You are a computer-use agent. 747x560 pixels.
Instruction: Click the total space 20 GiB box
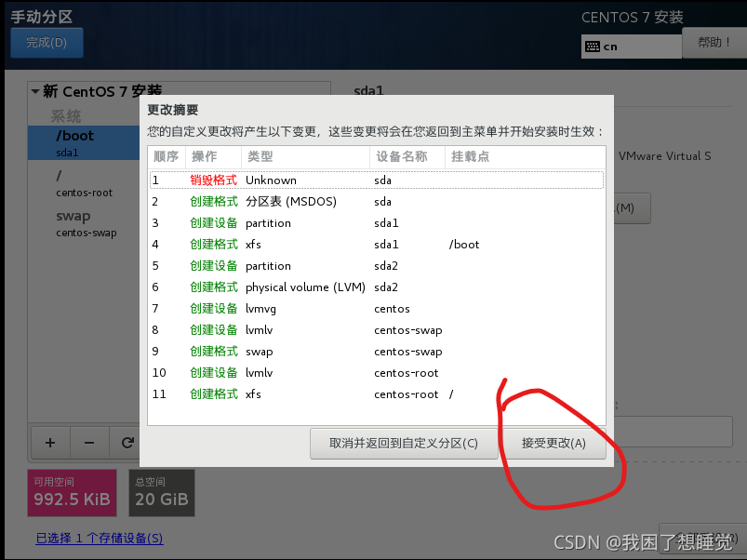click(162, 493)
